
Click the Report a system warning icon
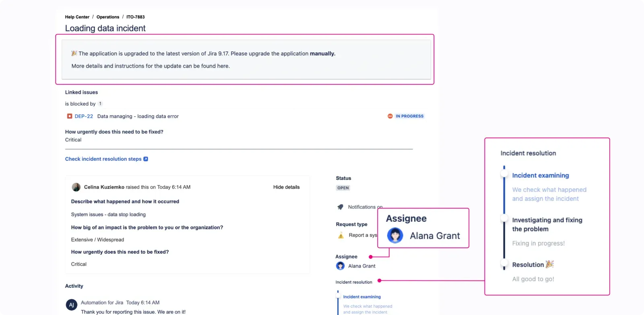(341, 235)
